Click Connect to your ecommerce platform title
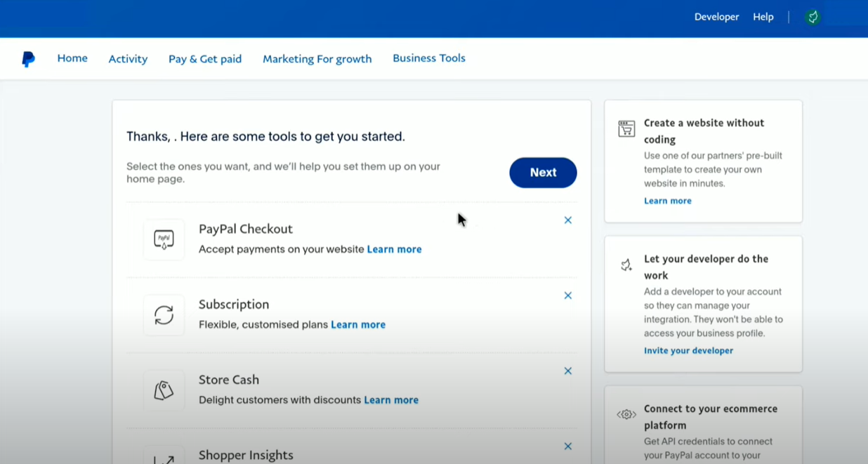 click(711, 417)
